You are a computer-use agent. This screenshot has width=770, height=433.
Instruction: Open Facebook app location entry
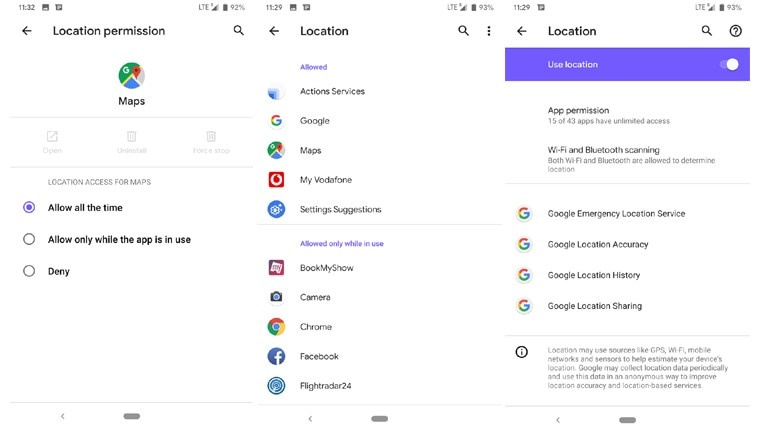click(379, 356)
